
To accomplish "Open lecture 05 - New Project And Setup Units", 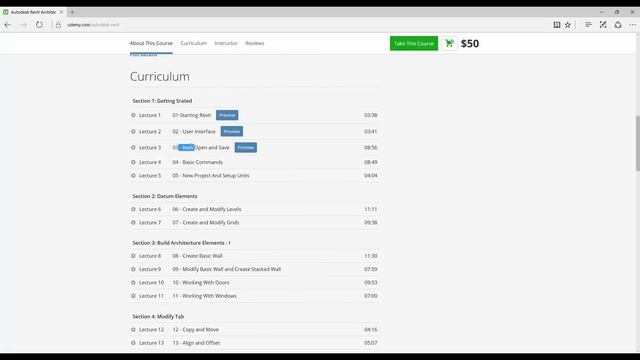I will tap(211, 176).
